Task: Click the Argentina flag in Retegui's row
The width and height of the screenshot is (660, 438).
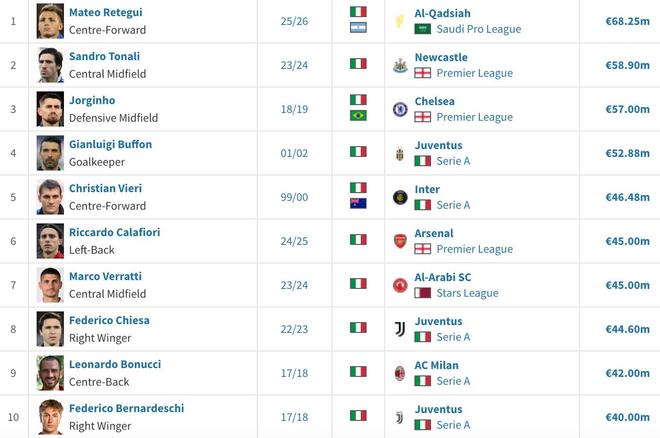Action: [x=358, y=28]
